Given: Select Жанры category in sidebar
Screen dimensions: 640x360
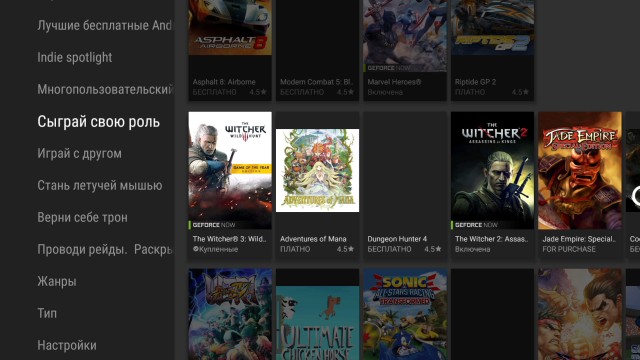Looking at the screenshot, I should coord(57,281).
